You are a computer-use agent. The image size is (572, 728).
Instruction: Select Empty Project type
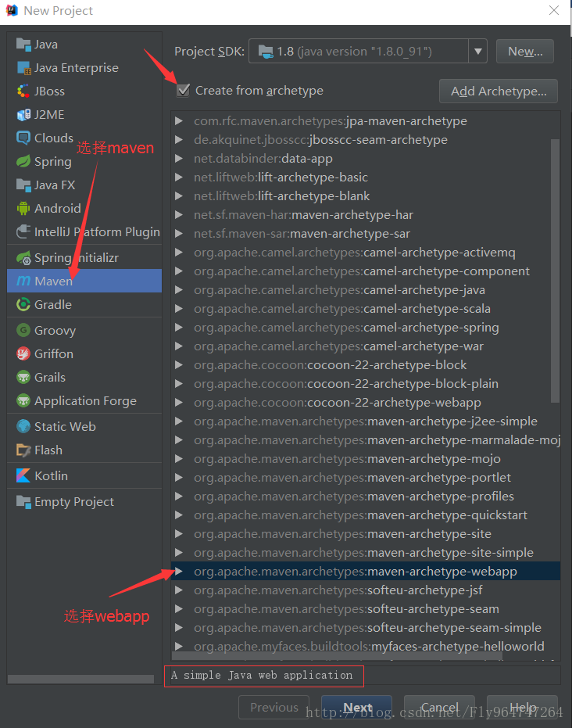pyautogui.click(x=84, y=501)
